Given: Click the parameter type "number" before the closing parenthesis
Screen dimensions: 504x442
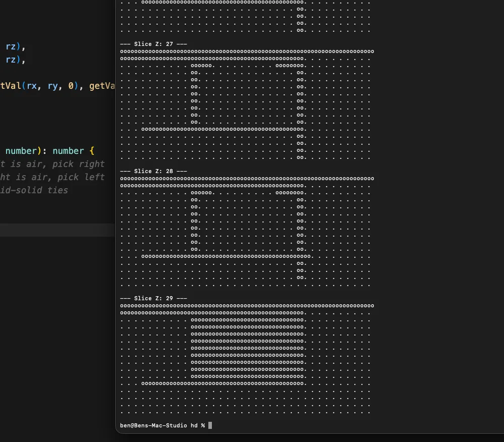Looking at the screenshot, I should coord(22,151).
